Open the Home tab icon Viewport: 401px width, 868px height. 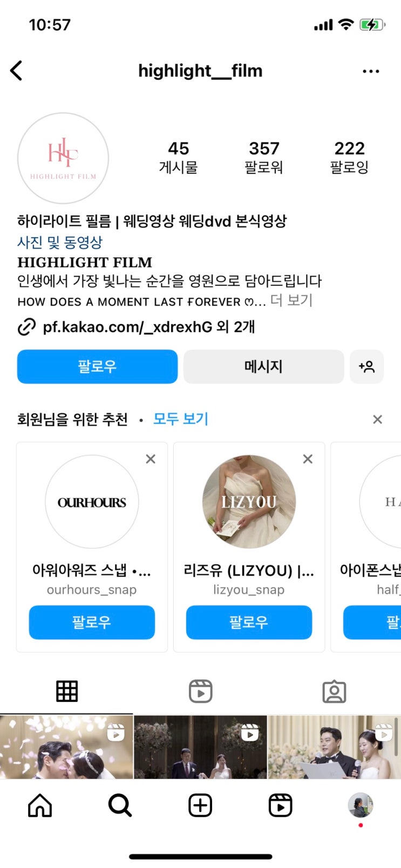coord(40,806)
